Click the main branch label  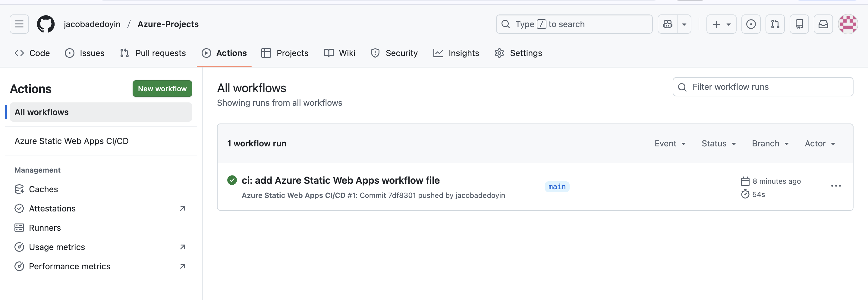coord(557,187)
